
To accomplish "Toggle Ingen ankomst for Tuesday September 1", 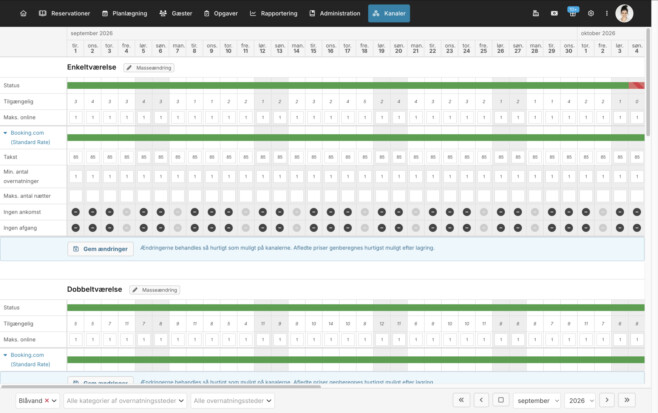I will click(76, 212).
